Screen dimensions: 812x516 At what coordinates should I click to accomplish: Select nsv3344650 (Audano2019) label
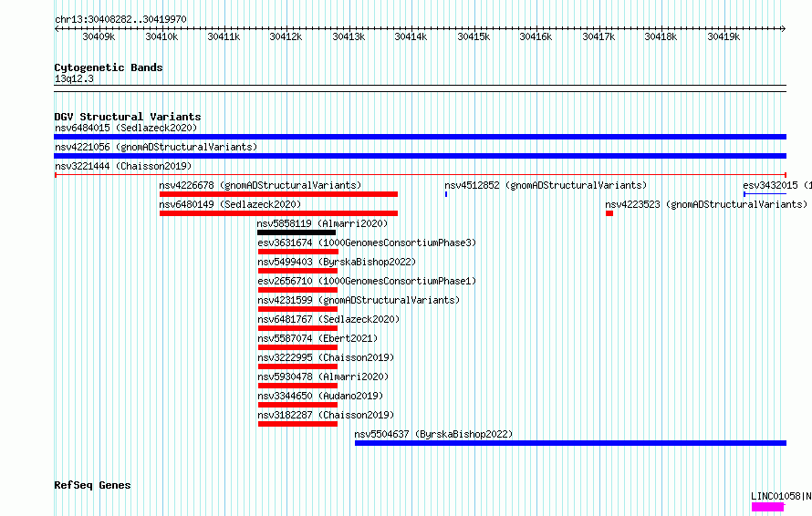point(320,396)
